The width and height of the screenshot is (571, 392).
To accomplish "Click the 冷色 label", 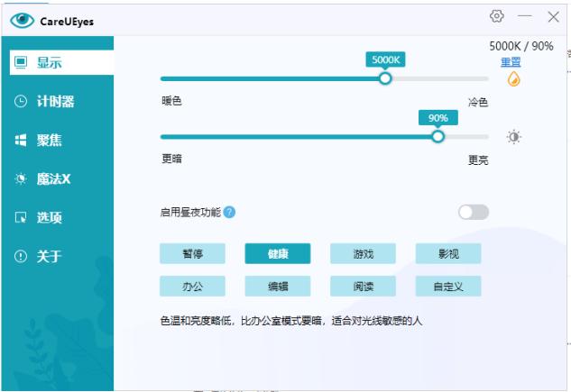I will [x=478, y=102].
